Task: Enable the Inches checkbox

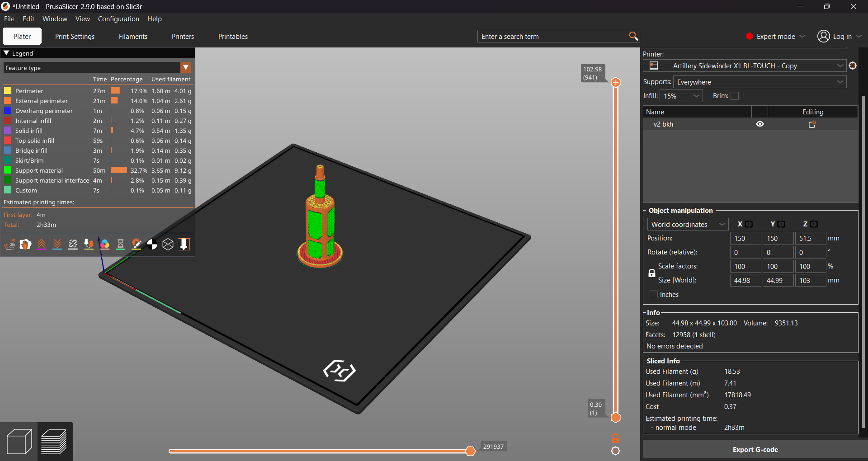Action: pyautogui.click(x=653, y=294)
